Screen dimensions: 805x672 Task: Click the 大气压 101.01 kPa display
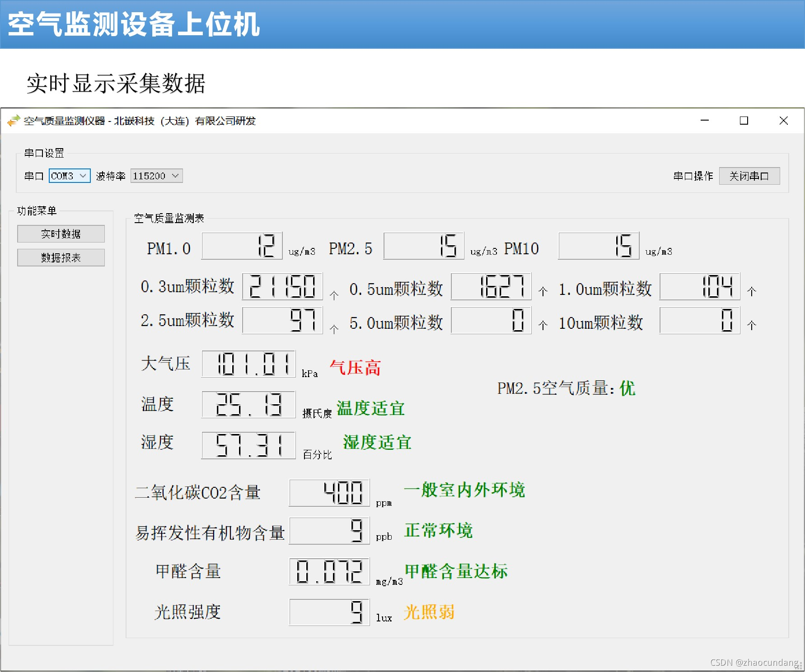[x=248, y=364]
